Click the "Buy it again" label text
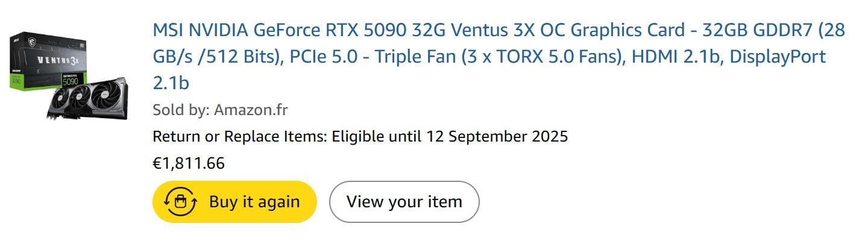This screenshot has width=868, height=241. (x=254, y=202)
